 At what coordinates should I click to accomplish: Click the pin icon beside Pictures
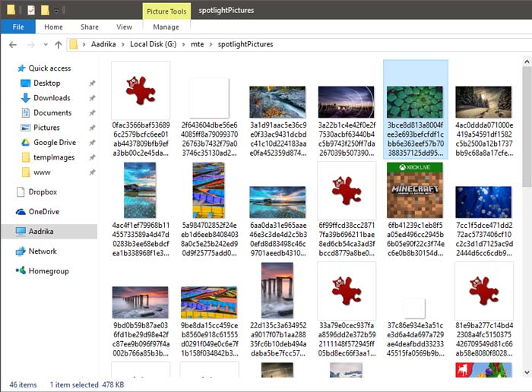(x=92, y=128)
